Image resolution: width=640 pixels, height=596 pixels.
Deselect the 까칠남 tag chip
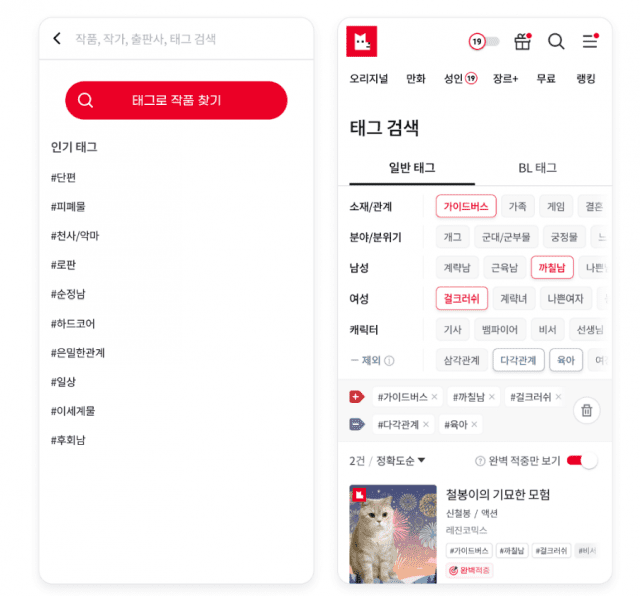point(552,268)
